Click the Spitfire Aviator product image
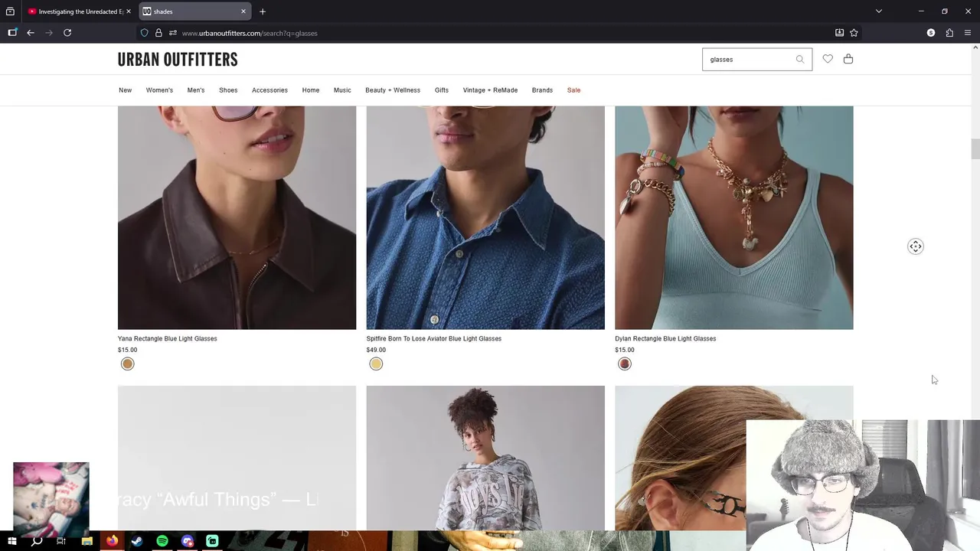Image resolution: width=980 pixels, height=551 pixels. point(485,217)
